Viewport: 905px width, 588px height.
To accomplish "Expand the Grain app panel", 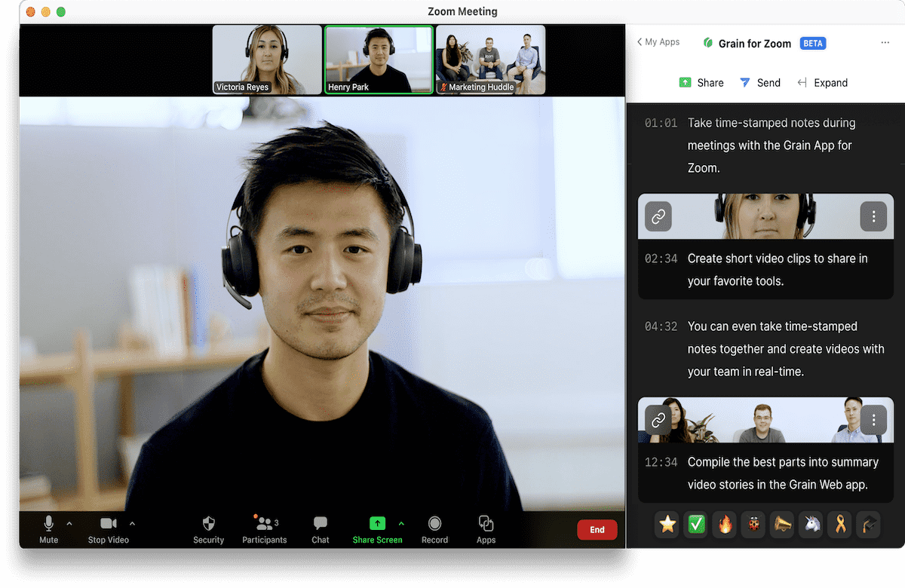I will click(x=822, y=83).
